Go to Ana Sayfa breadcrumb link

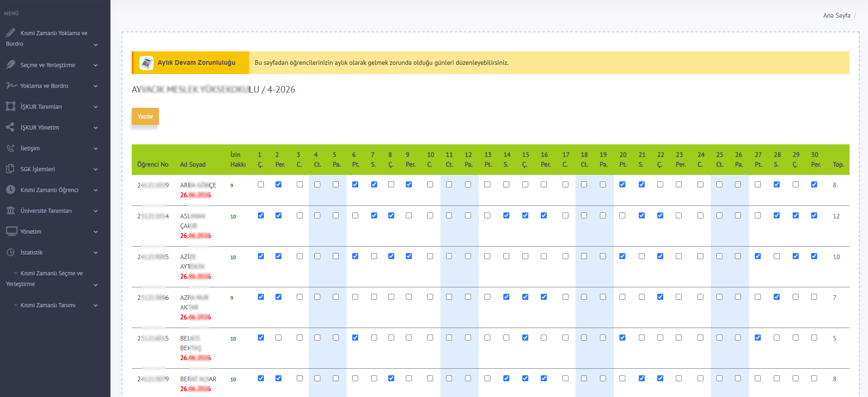point(837,15)
